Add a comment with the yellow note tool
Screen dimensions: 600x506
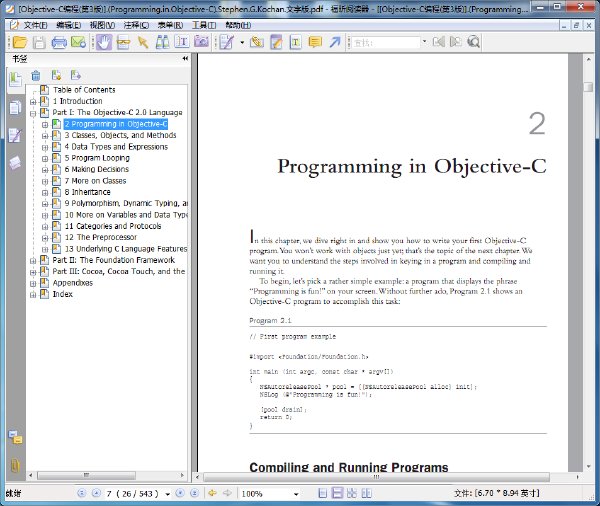tap(315, 42)
